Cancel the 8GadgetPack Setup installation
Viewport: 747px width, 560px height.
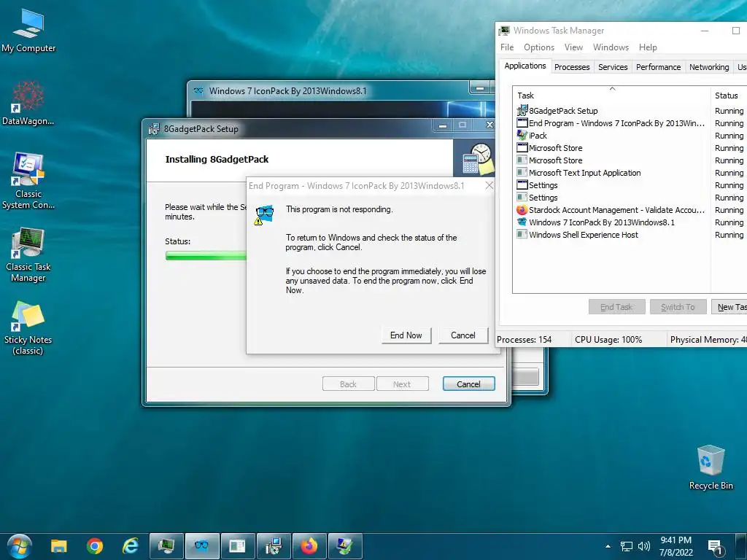[x=468, y=384]
